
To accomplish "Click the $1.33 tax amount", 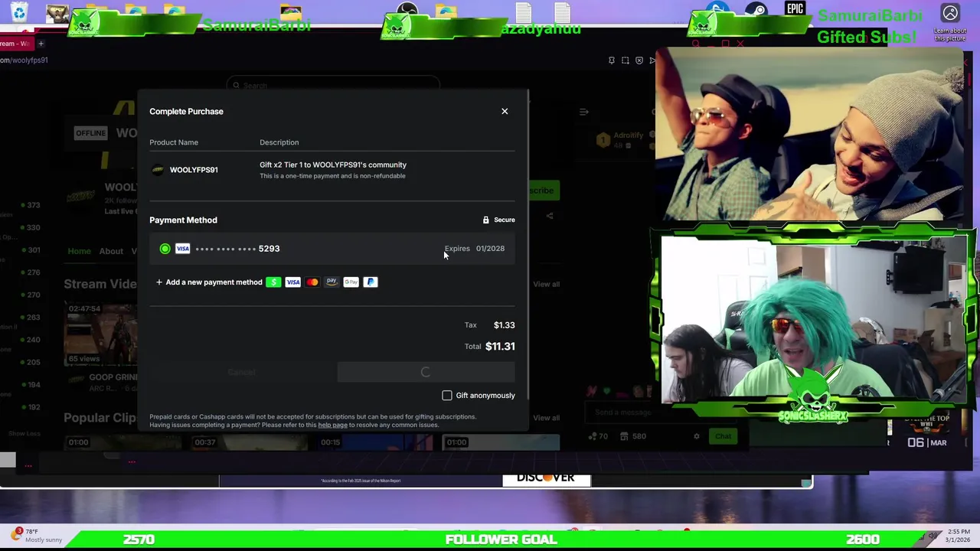I will point(504,325).
